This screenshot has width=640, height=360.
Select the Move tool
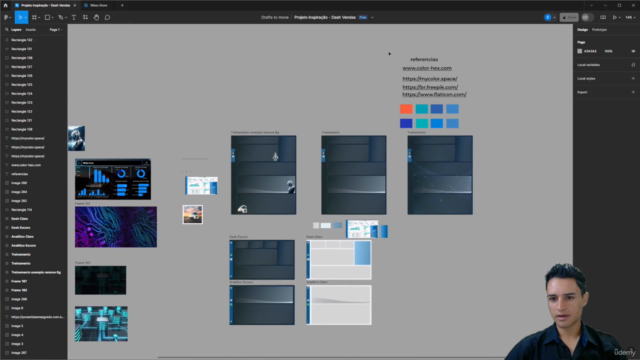click(20, 18)
